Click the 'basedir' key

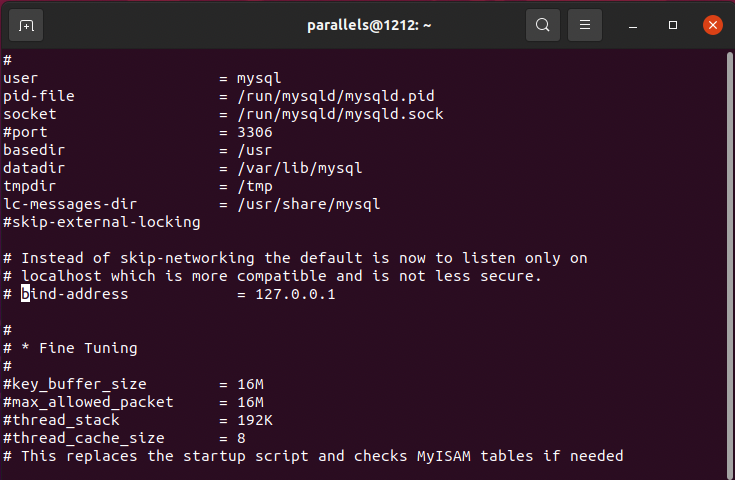click(x=34, y=150)
